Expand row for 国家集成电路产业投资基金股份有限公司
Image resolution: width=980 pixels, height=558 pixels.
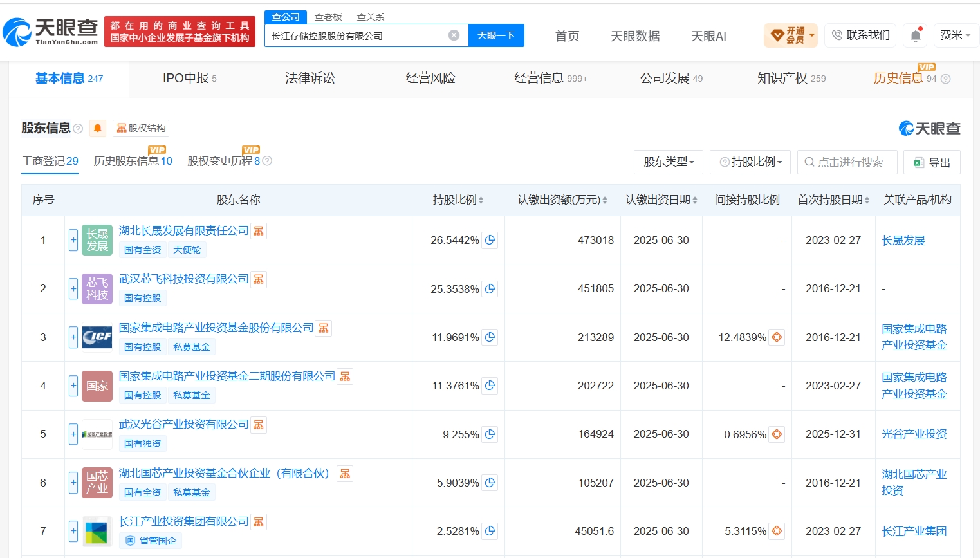[73, 337]
